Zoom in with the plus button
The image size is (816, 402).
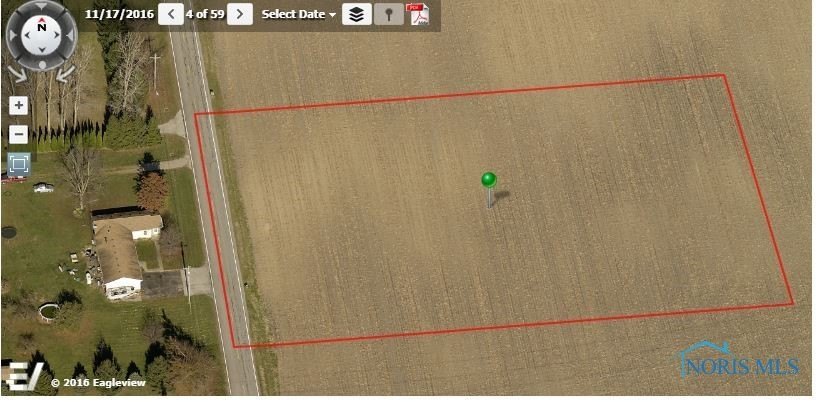[x=19, y=106]
